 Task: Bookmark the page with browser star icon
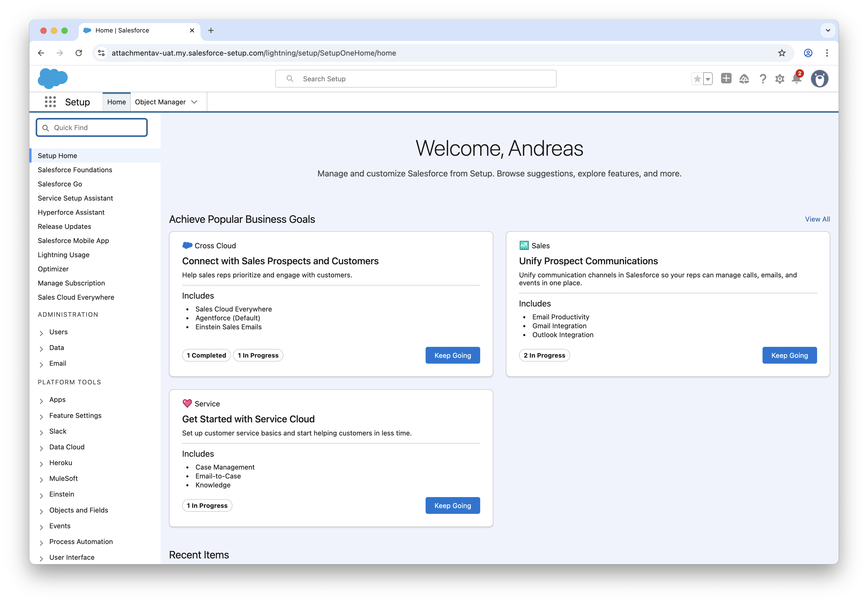[x=782, y=53]
